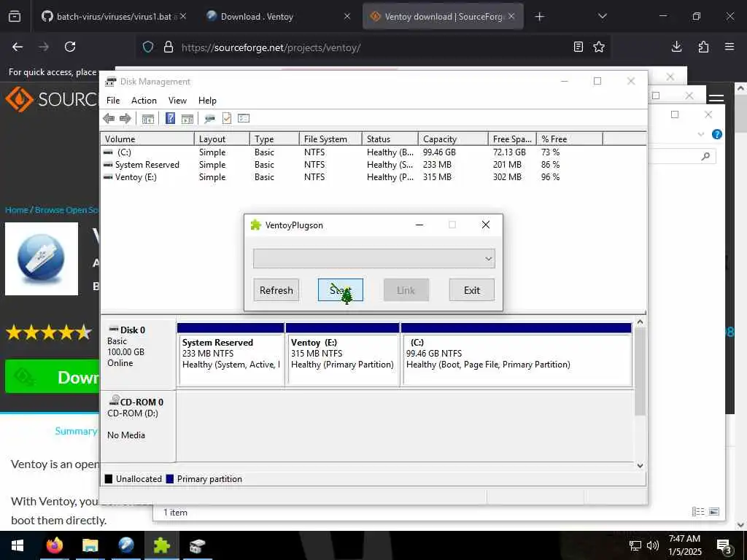Open the device dropdown in VentoyPlugson
Screen dimensions: 747x560
374,259
